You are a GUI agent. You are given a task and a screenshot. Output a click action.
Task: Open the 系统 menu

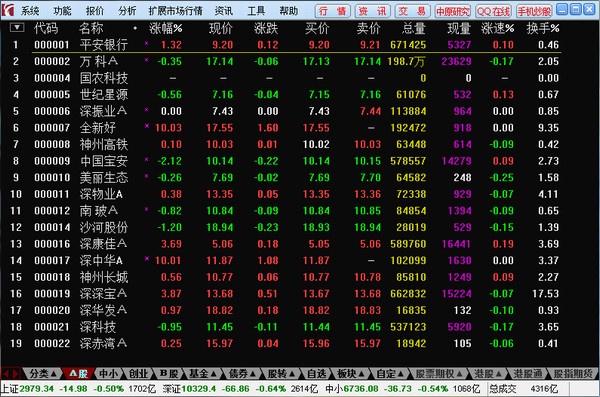pos(30,11)
